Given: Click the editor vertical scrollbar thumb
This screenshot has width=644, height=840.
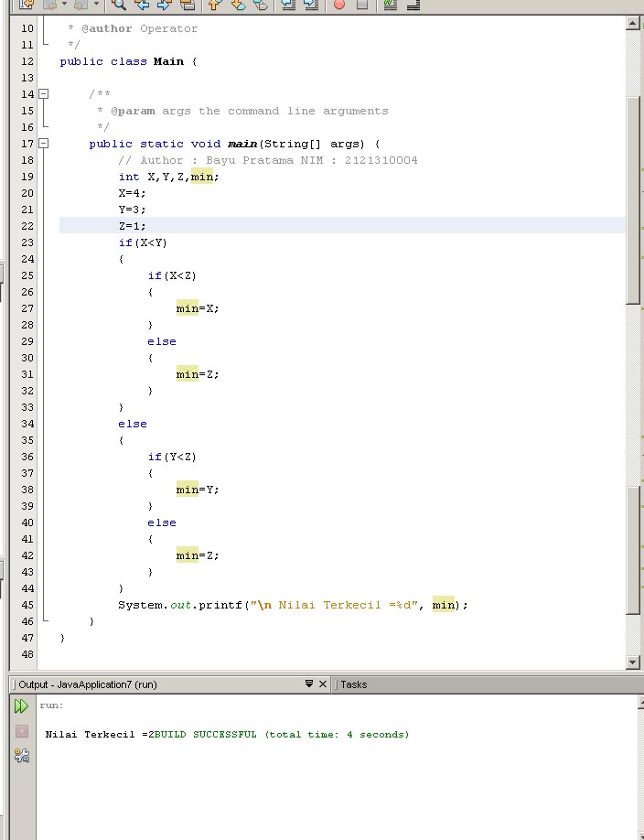Looking at the screenshot, I should click(x=633, y=201).
